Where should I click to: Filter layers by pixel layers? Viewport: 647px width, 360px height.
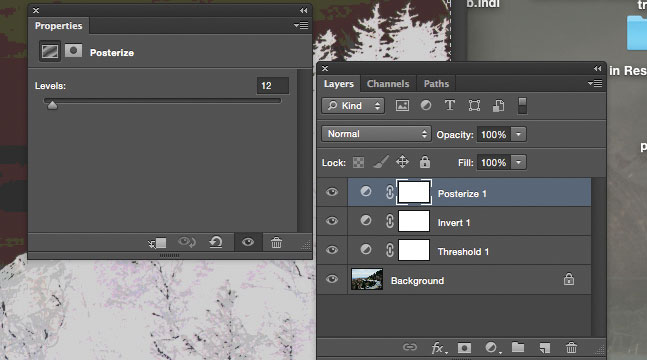(x=402, y=106)
